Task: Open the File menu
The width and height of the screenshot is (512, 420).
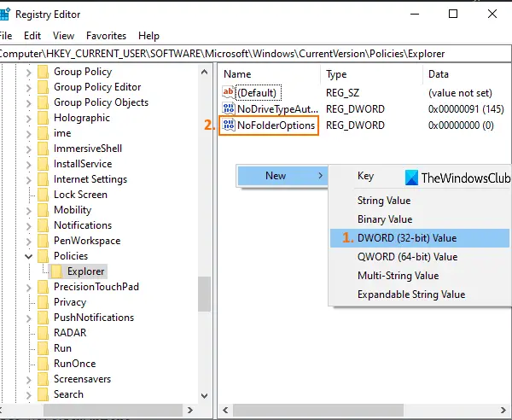Action: pos(6,35)
